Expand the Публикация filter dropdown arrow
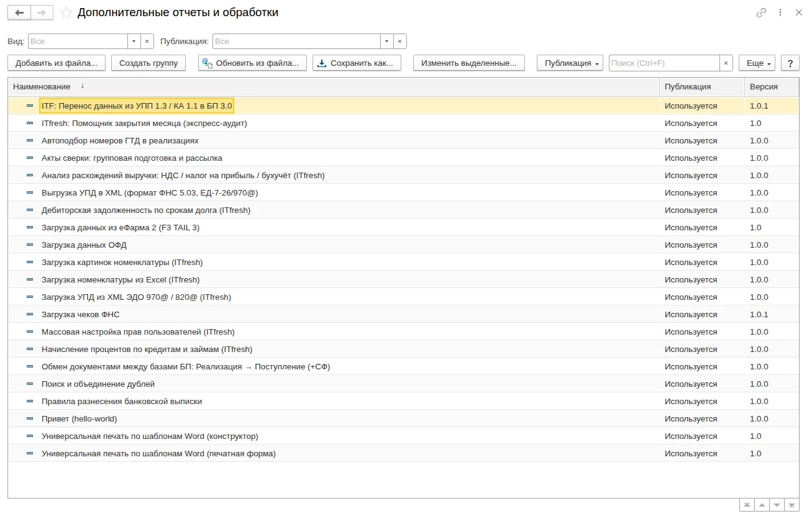Viewport: 812px width, 519px height. [x=387, y=42]
